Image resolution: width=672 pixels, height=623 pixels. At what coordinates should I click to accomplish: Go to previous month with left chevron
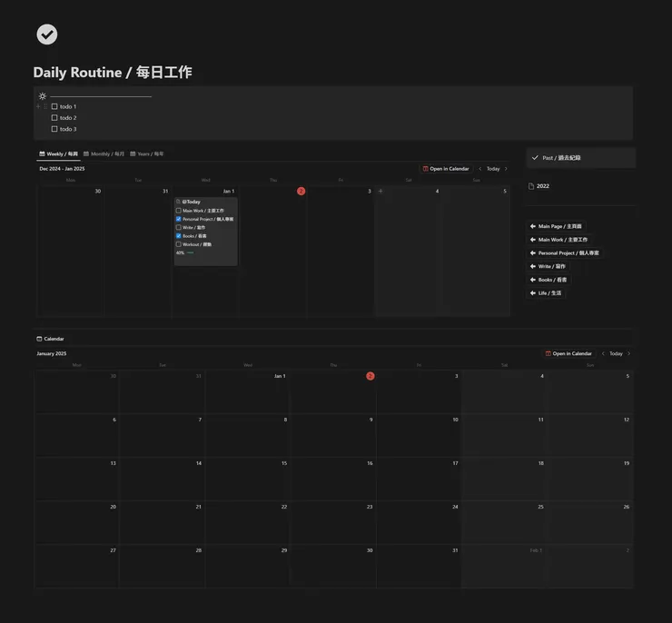point(603,353)
